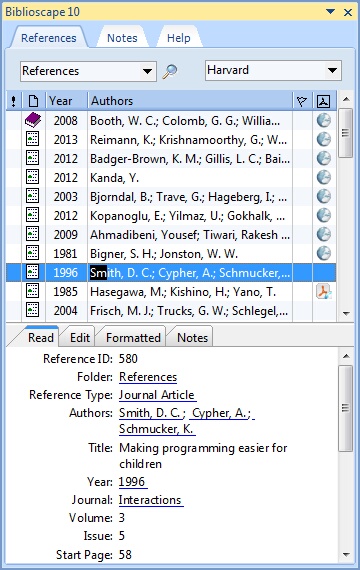Sort by the flag column header
Image resolution: width=360 pixels, height=570 pixels.
(x=302, y=101)
